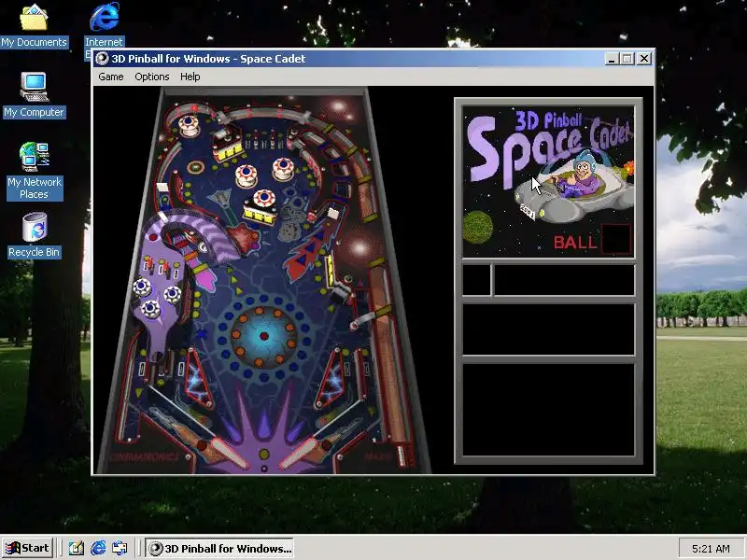
Task: Click the 5:21 AM taskbar clock
Action: (x=711, y=549)
